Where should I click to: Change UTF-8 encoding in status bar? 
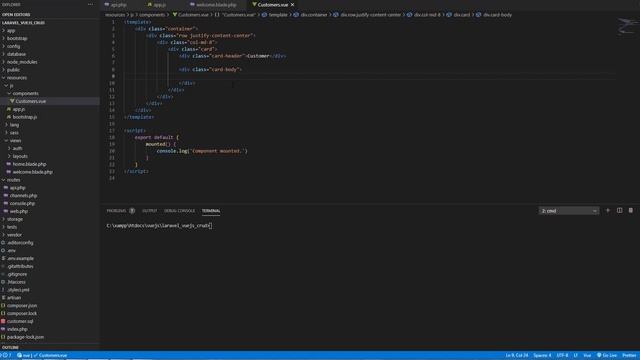pos(562,356)
